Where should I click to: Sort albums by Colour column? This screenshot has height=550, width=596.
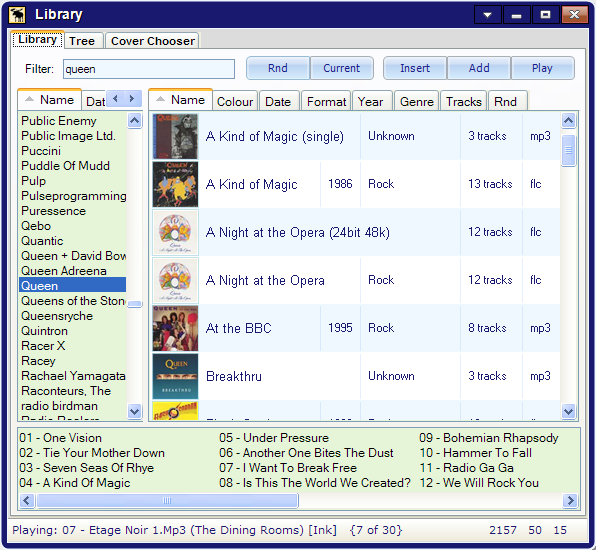pos(235,101)
